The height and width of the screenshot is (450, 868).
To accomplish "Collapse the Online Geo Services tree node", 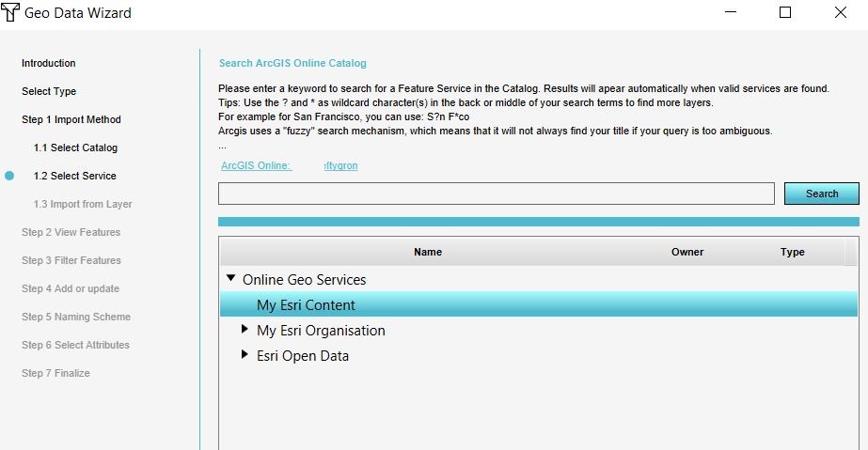I will pos(231,279).
